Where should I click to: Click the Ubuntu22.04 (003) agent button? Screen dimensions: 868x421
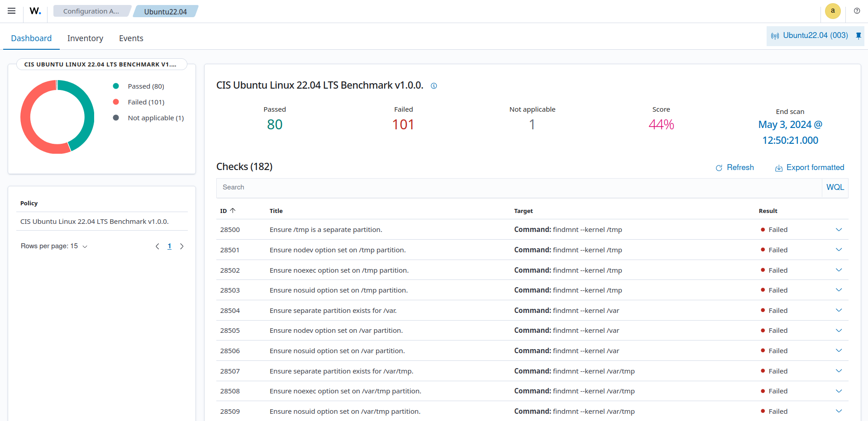point(816,35)
